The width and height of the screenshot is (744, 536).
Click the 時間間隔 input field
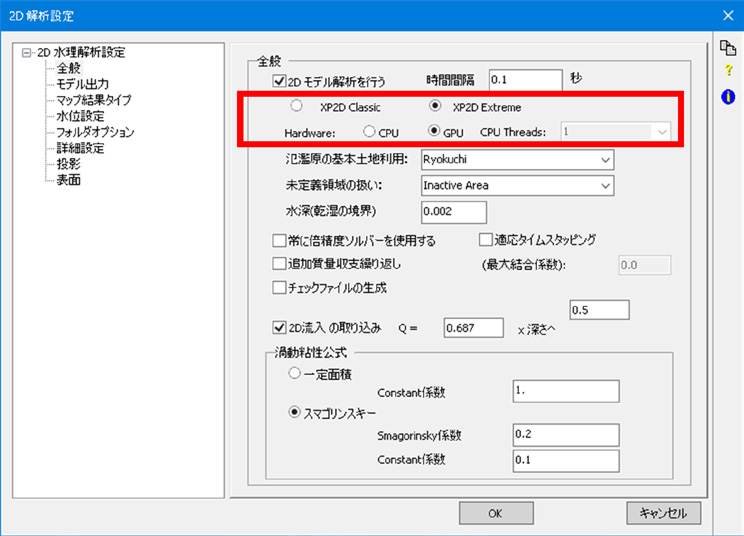click(525, 80)
